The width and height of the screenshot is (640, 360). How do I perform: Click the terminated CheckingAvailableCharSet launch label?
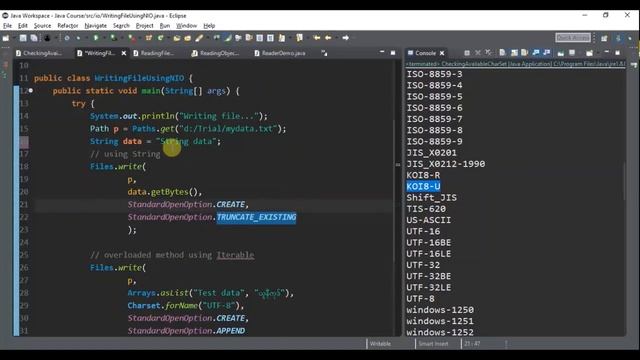coord(515,64)
